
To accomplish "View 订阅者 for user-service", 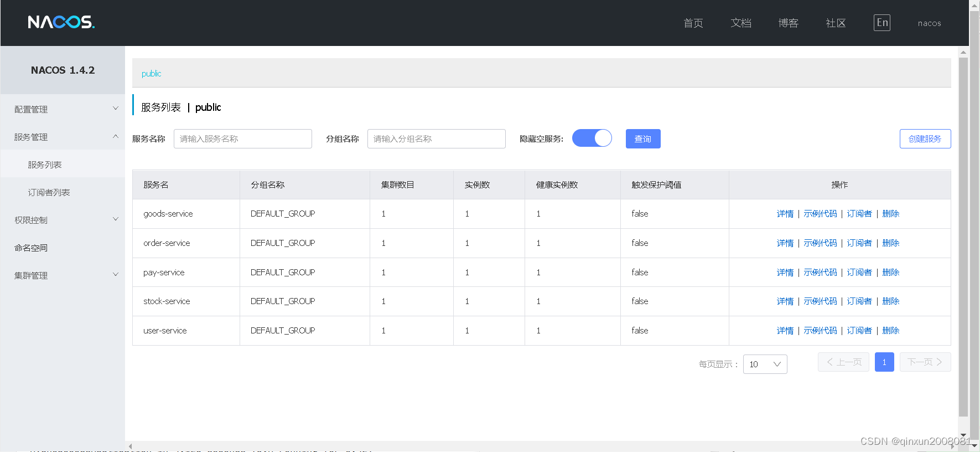I will tap(859, 331).
